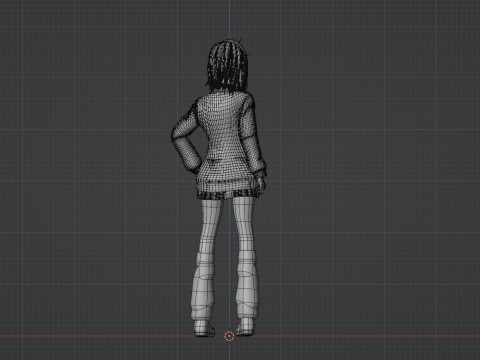Screen dimensions: 480x360
Task: Click the shoe left of the 3D cursor
Action: pos(204,328)
